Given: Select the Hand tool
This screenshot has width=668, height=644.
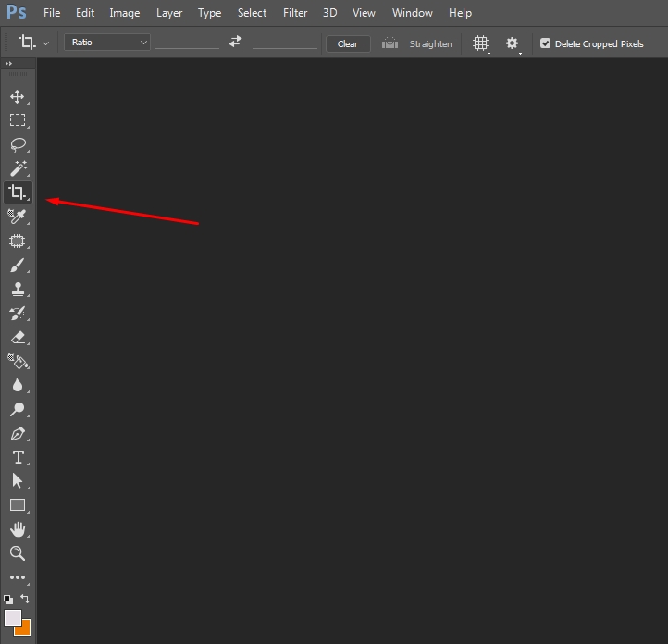Looking at the screenshot, I should (x=18, y=529).
